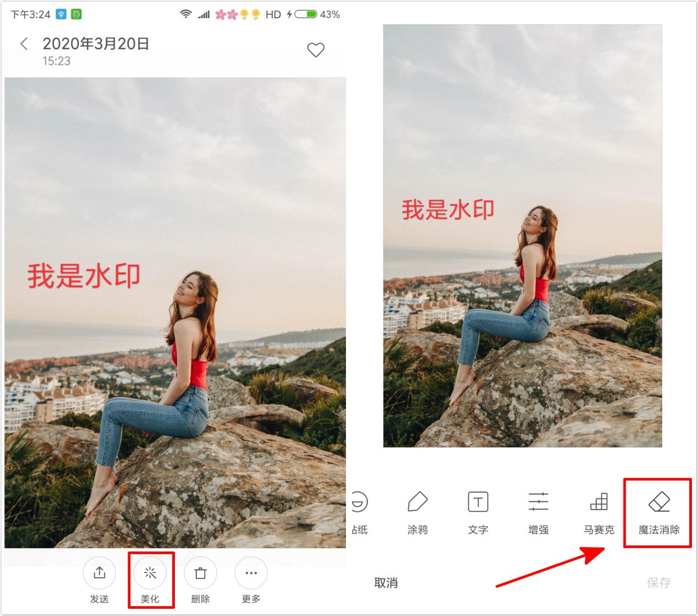This screenshot has height=616, width=698.
Task: Tap 取消 to cancel editing
Action: click(386, 583)
